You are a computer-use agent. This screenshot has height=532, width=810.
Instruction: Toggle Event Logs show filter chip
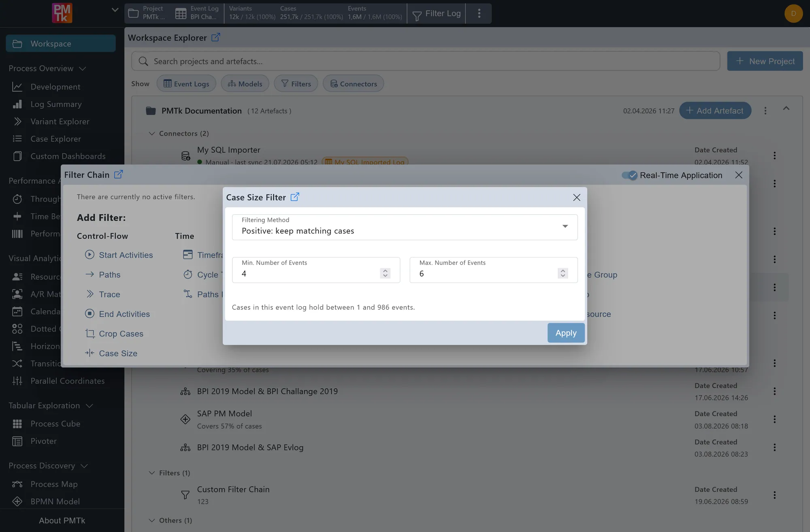click(x=186, y=83)
